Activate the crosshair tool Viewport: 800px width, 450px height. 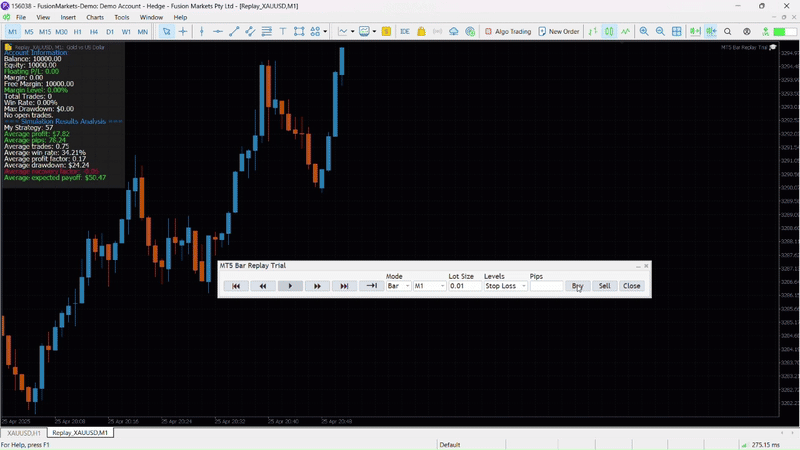(x=183, y=32)
